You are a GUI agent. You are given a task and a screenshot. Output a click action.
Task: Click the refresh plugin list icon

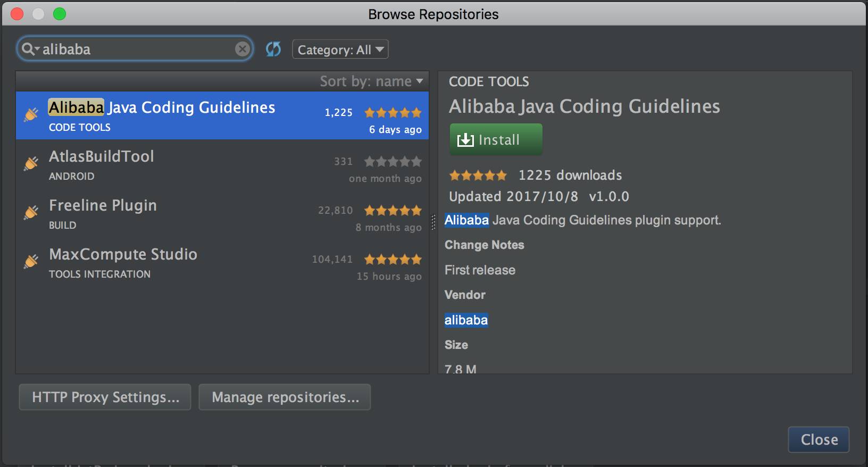(273, 49)
